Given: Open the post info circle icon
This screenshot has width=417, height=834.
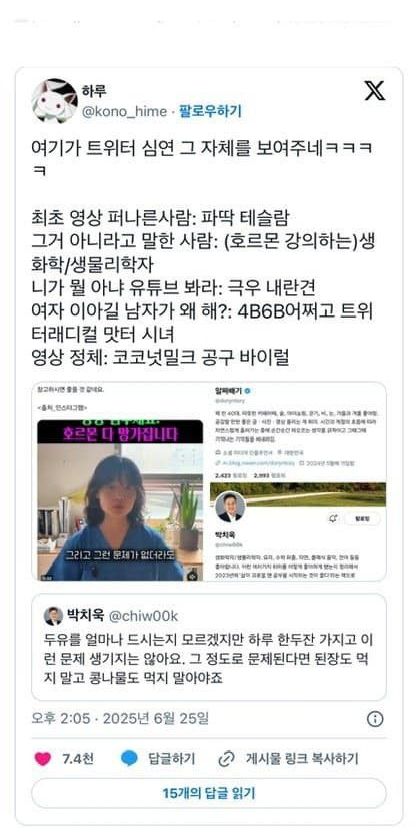Looking at the screenshot, I should [x=375, y=719].
